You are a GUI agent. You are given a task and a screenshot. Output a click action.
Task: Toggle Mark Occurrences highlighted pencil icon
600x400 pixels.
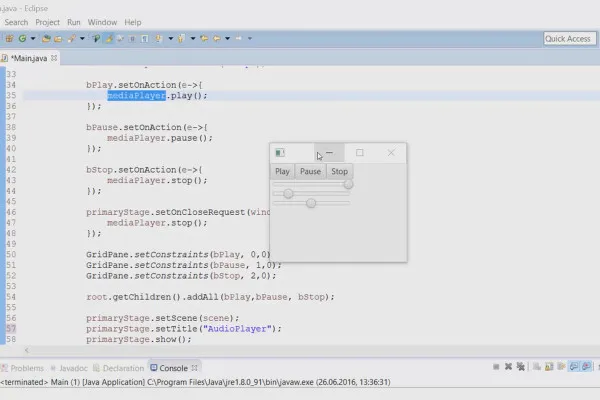click(109, 38)
